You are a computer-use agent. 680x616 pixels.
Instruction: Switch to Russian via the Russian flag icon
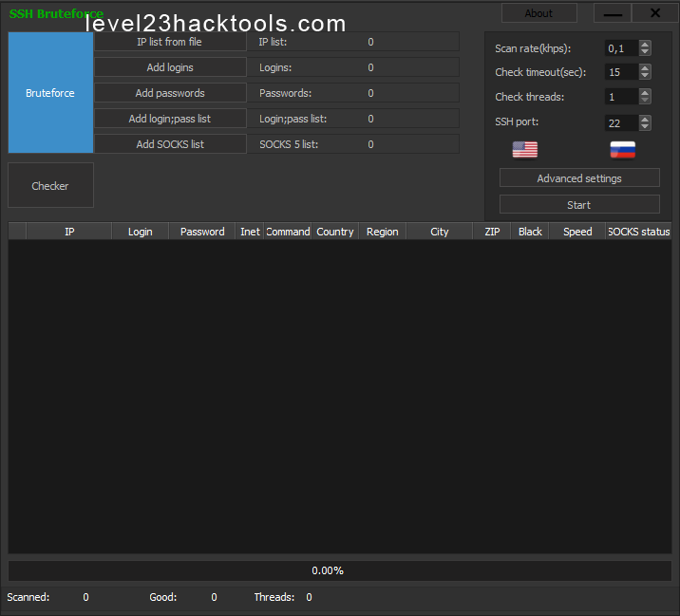pos(623,150)
